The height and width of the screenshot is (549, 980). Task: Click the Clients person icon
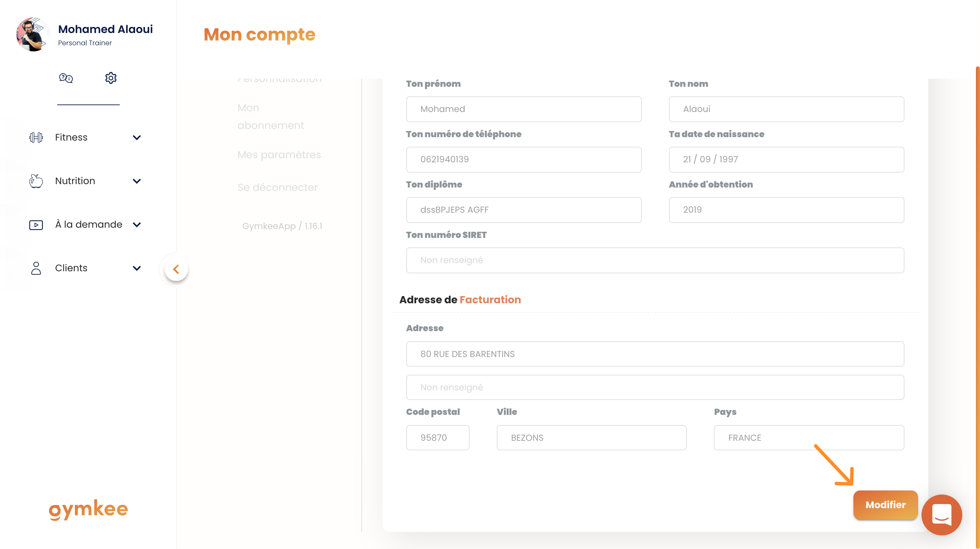pyautogui.click(x=36, y=268)
